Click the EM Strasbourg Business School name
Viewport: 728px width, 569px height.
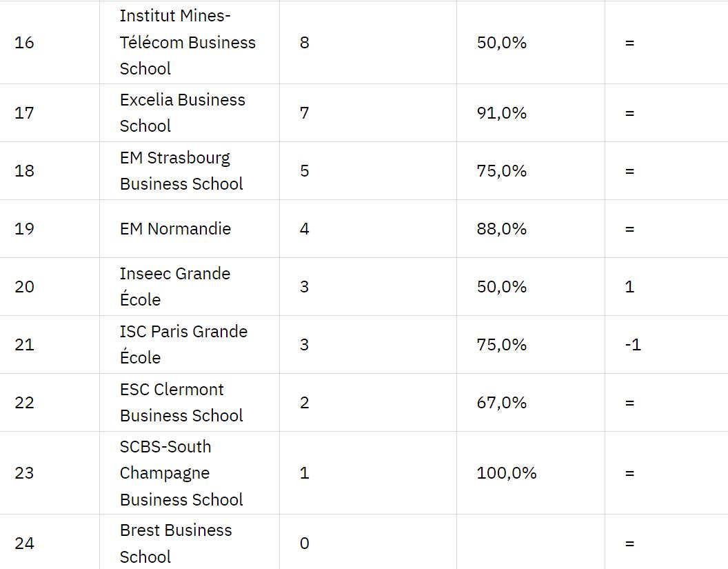point(181,171)
